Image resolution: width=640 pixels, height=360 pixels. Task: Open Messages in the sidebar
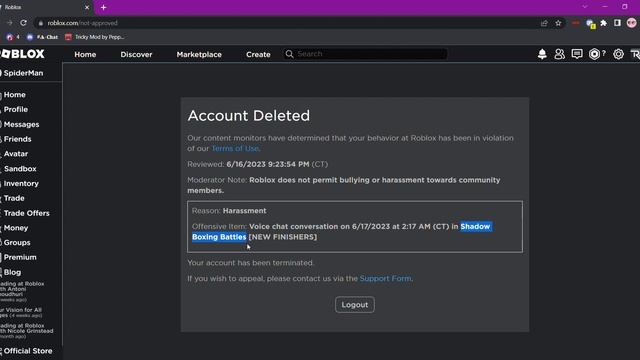pos(21,124)
